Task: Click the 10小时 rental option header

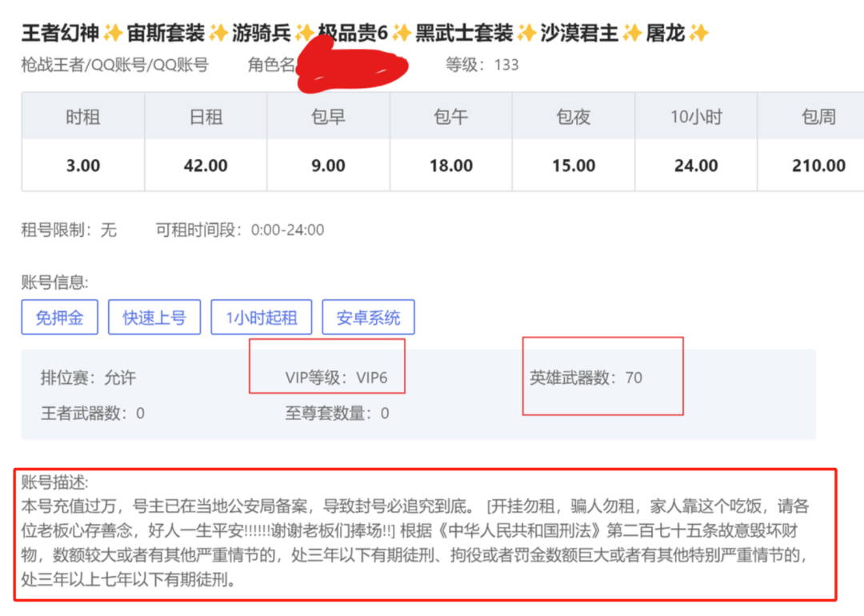Action: (x=696, y=117)
